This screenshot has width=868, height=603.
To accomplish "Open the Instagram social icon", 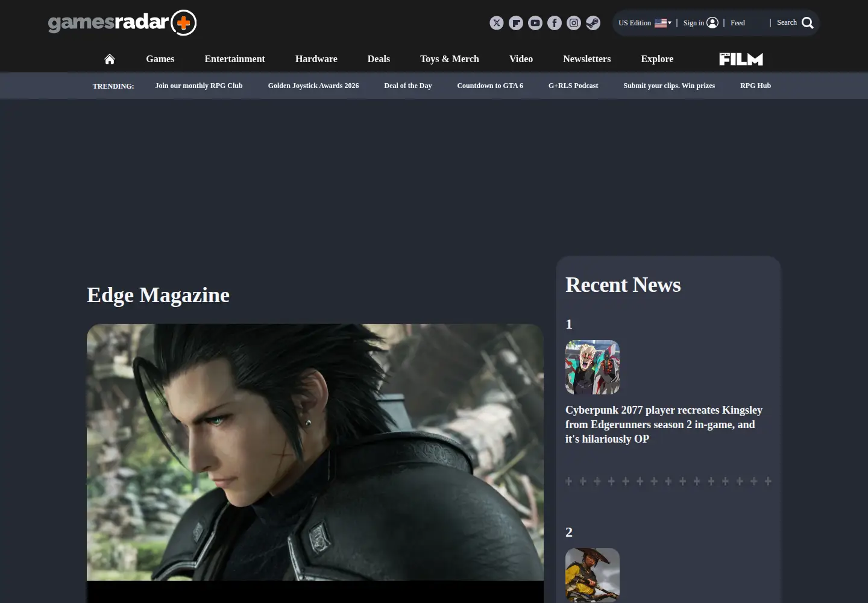I will pyautogui.click(x=574, y=23).
